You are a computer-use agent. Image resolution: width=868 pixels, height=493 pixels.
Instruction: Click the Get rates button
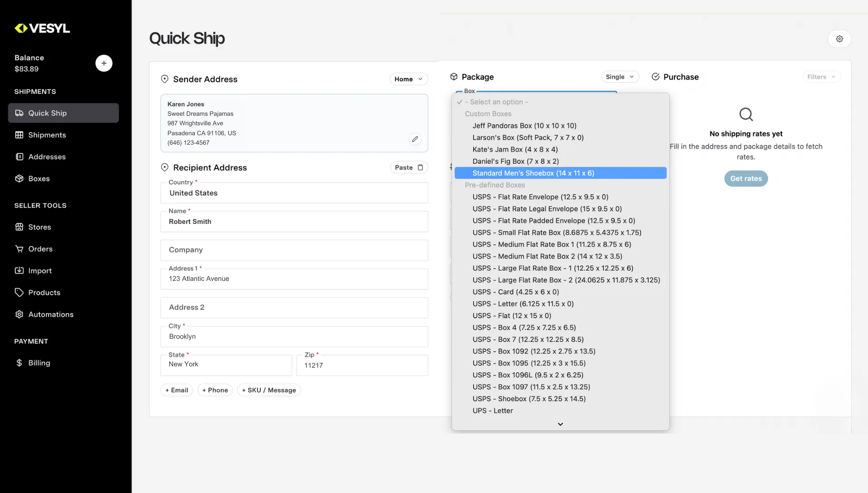pyautogui.click(x=746, y=179)
